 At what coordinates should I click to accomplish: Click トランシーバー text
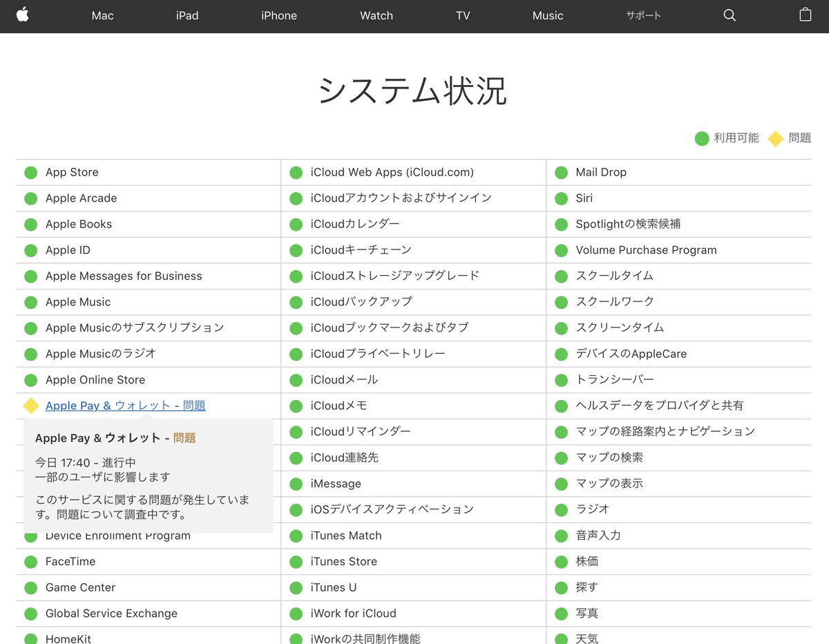[x=615, y=380]
